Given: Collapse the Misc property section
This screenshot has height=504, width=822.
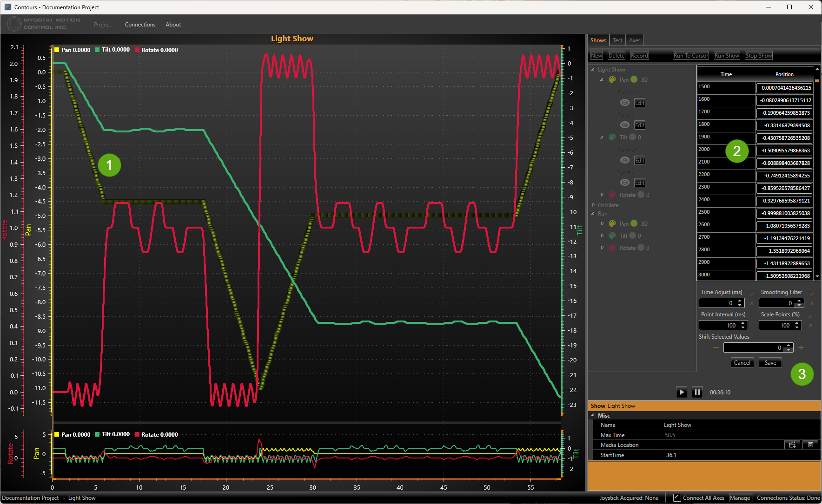Looking at the screenshot, I should [x=593, y=415].
